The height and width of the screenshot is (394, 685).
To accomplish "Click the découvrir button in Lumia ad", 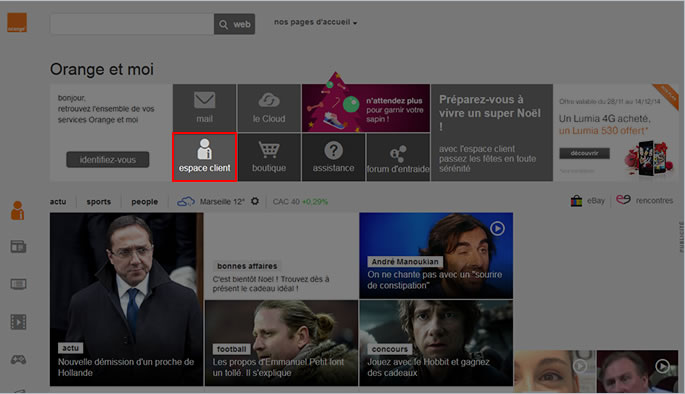I will 584,153.
